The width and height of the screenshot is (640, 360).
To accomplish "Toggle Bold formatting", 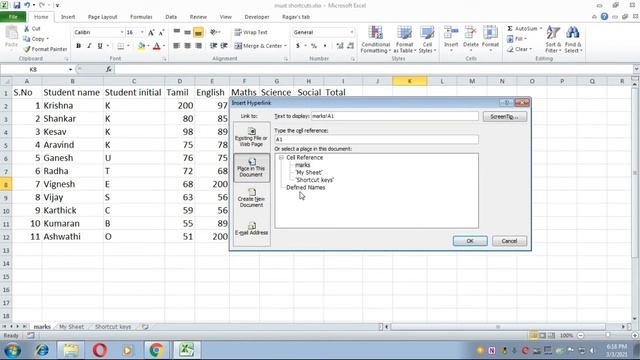I will 78,46.
